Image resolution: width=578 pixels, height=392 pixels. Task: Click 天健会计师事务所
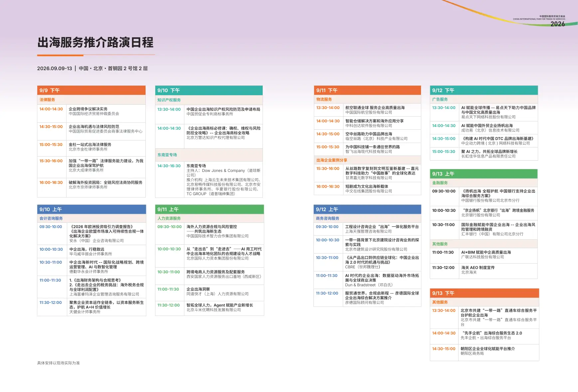click(85, 312)
